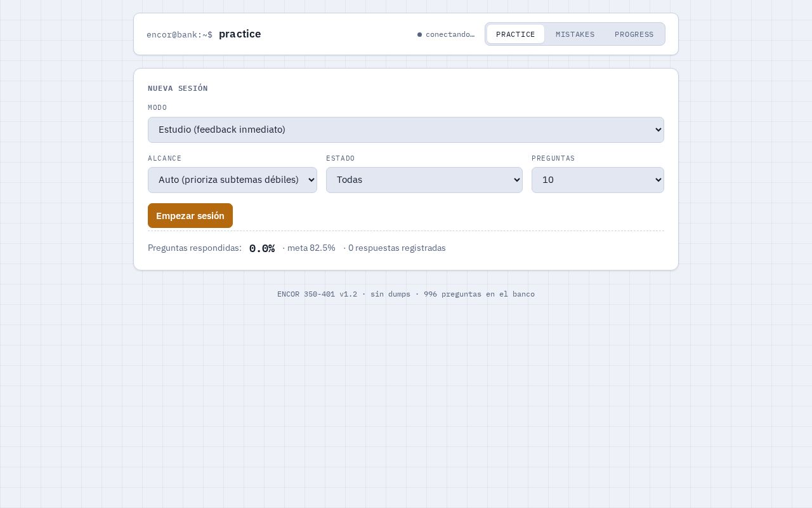Click '0 respuestas registradas' text

[397, 248]
